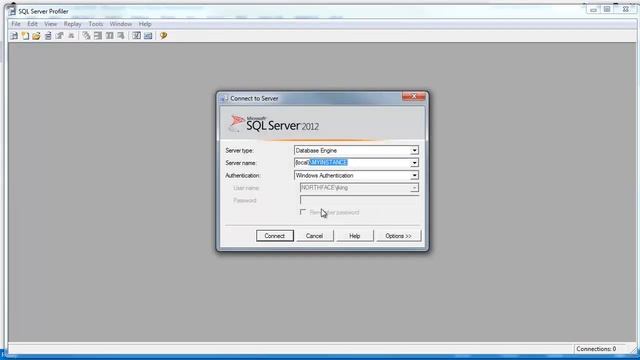This screenshot has width=640, height=360.
Task: Click the 'Server type:' label
Action: tap(240, 151)
